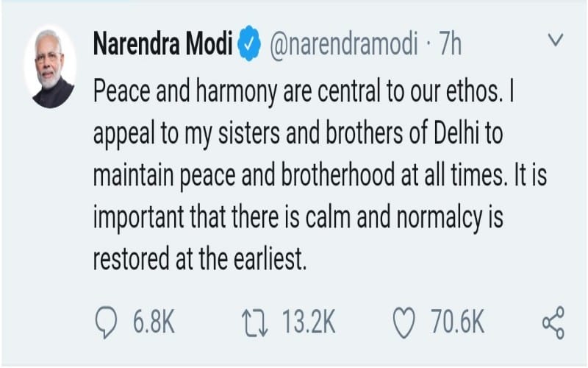
Task: Click the 7h timestamp
Action: [448, 46]
